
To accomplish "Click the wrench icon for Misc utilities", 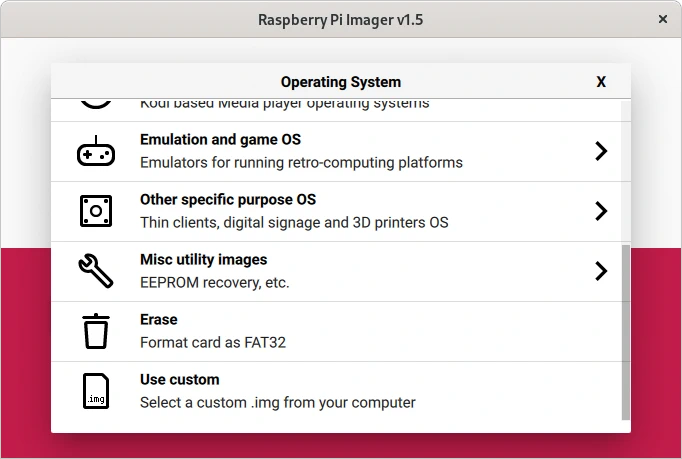I will [96, 271].
